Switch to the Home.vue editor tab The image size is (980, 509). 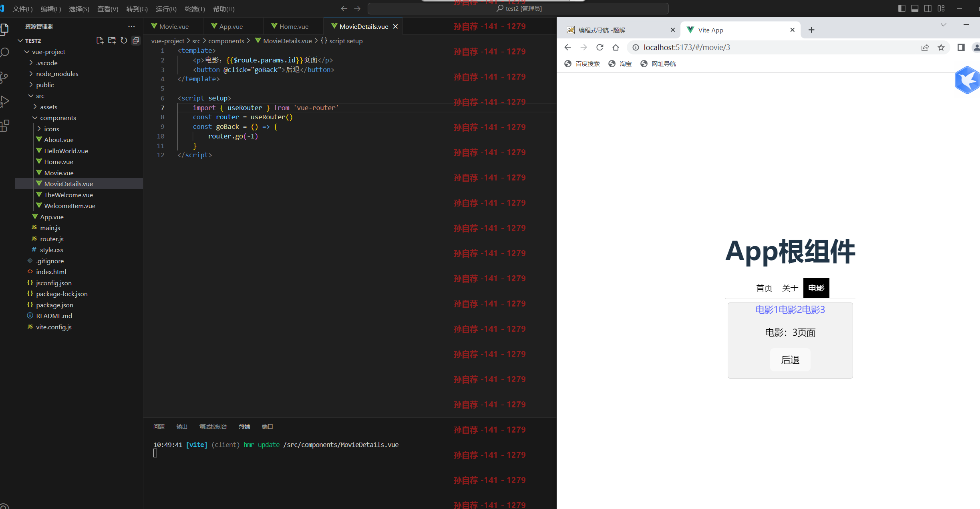293,26
